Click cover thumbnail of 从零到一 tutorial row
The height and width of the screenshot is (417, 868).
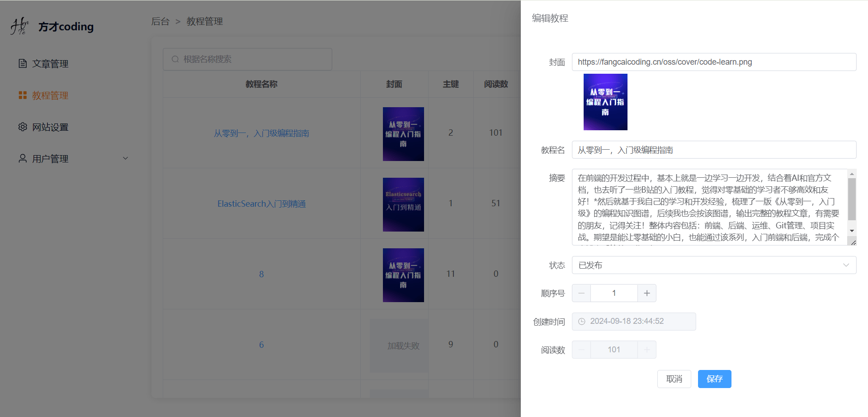[x=403, y=134]
